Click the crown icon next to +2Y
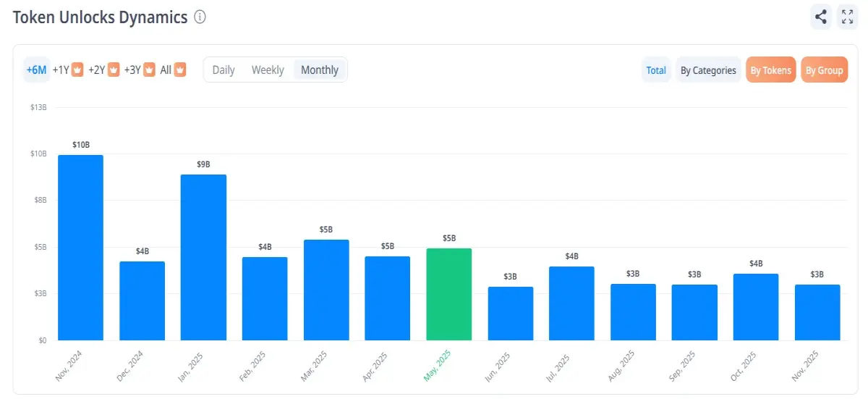868x399 pixels. pyautogui.click(x=114, y=70)
